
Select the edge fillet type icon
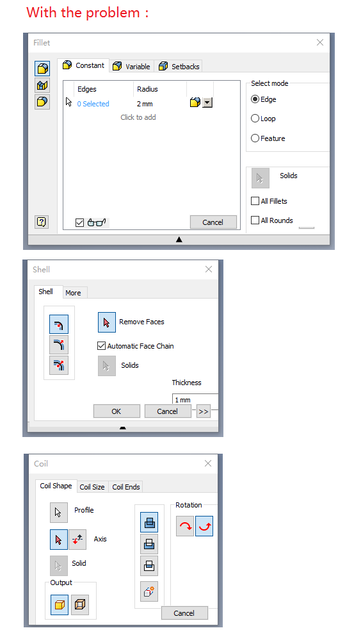[43, 68]
